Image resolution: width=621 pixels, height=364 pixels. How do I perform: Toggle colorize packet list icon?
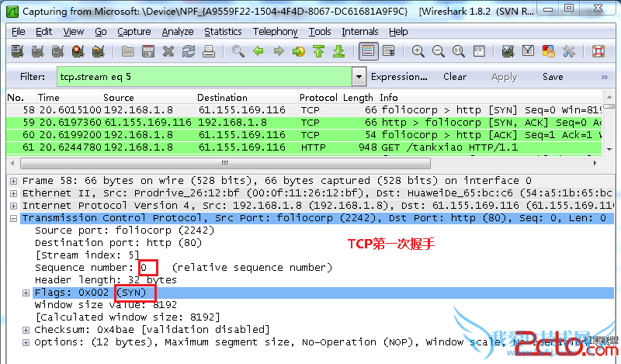coord(368,51)
